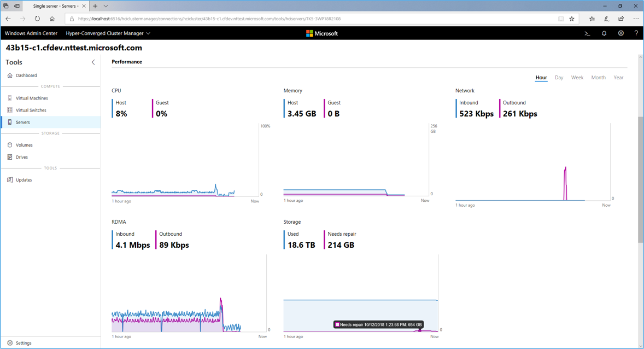Add page to favorites star

pyautogui.click(x=572, y=19)
